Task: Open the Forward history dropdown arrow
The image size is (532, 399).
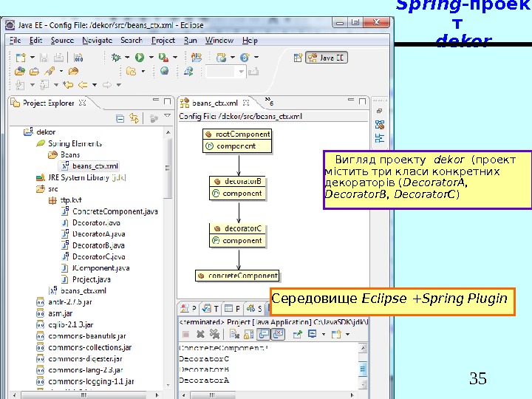Action: [119, 84]
